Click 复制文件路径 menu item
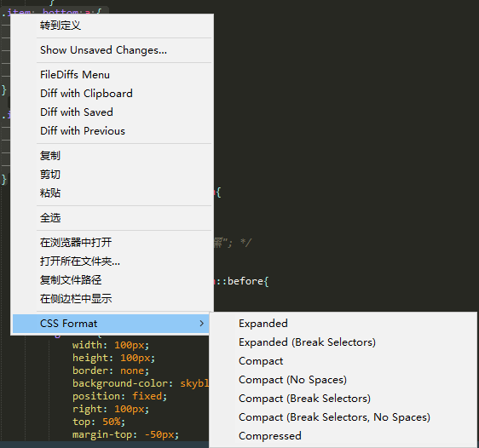The height and width of the screenshot is (448, 479). (112, 280)
